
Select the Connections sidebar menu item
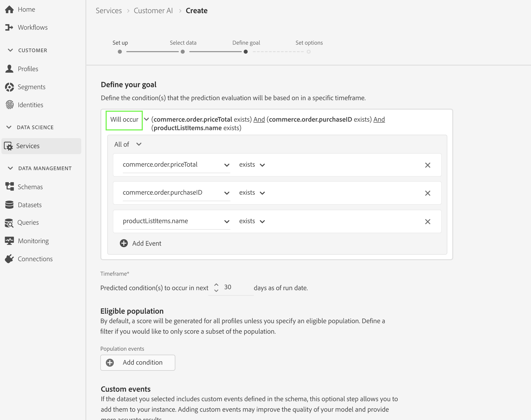[35, 259]
